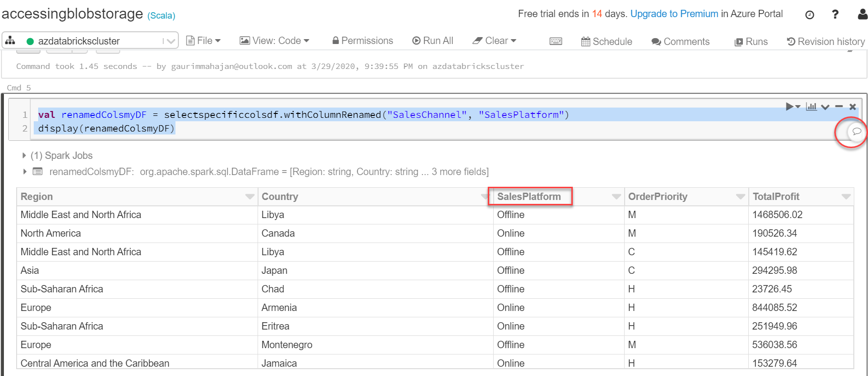Click the bar chart icon in cell toolbar

[811, 107]
